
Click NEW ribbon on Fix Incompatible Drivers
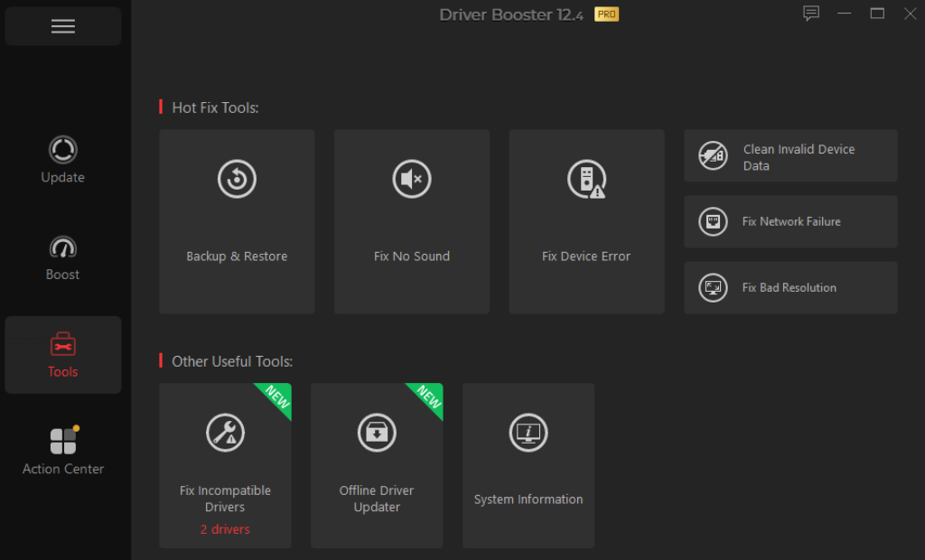(276, 397)
